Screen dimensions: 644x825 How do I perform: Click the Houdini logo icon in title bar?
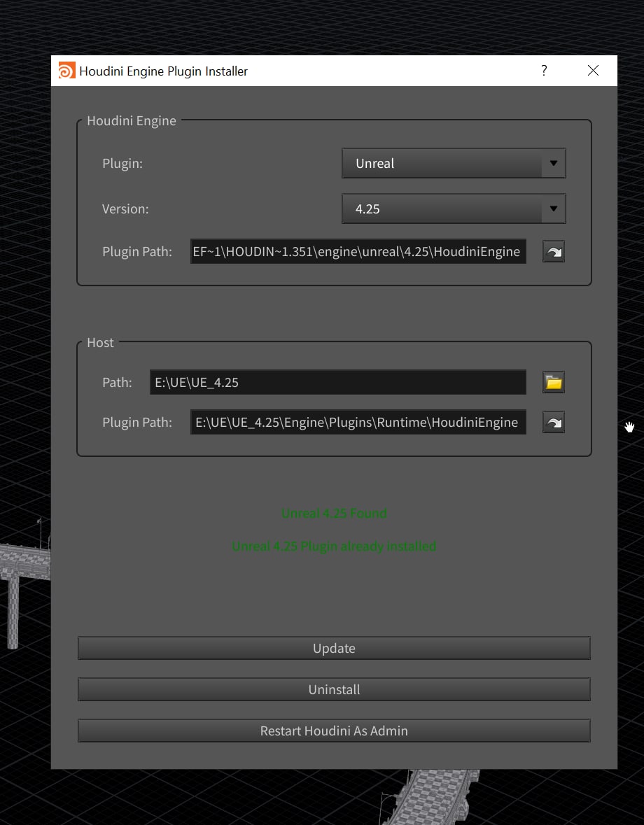click(66, 71)
